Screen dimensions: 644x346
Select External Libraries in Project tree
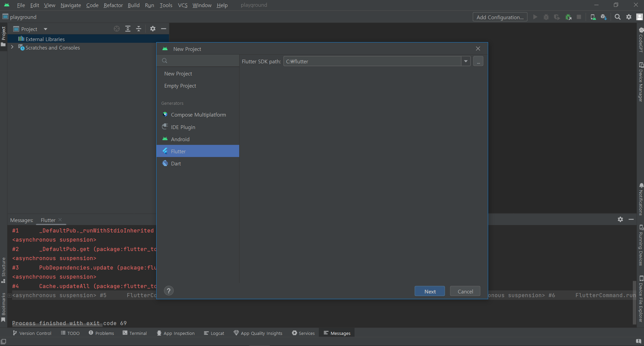tap(88, 39)
